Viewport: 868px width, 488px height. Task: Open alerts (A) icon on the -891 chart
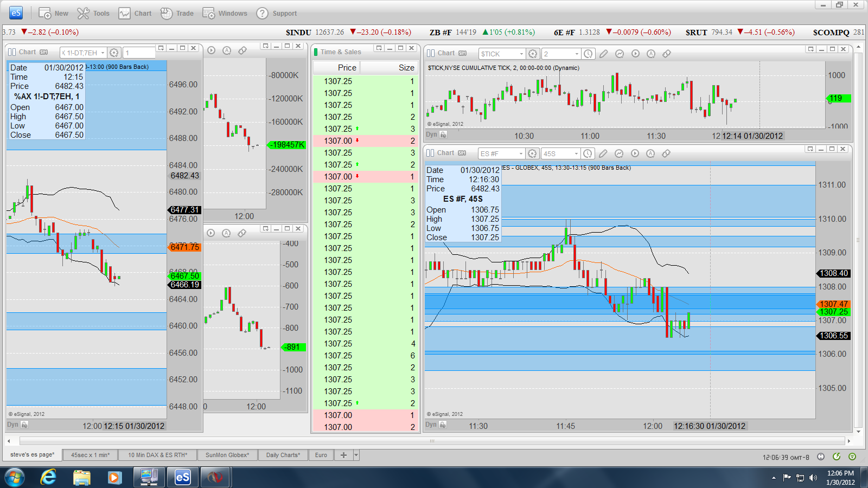tap(226, 233)
